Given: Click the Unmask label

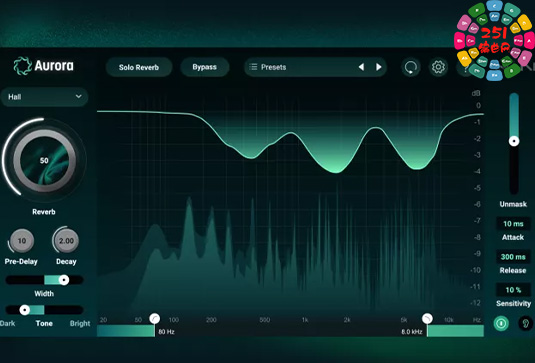Looking at the screenshot, I should pos(513,204).
